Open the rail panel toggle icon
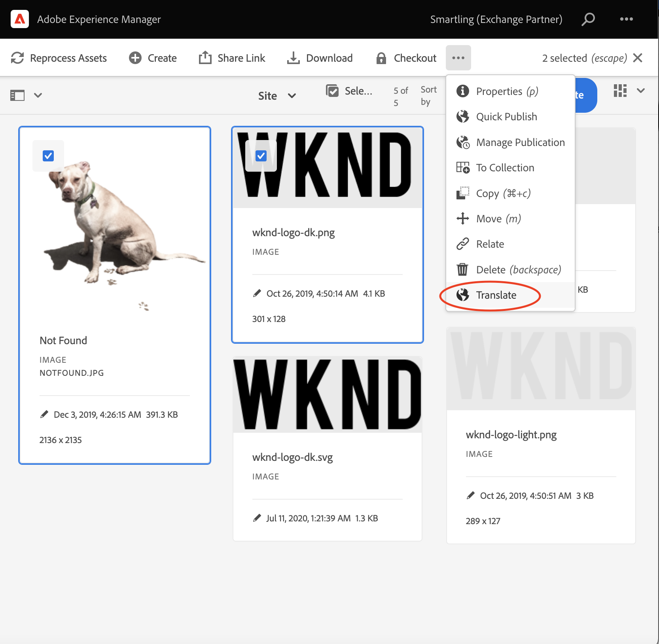The width and height of the screenshot is (659, 644). coord(17,95)
